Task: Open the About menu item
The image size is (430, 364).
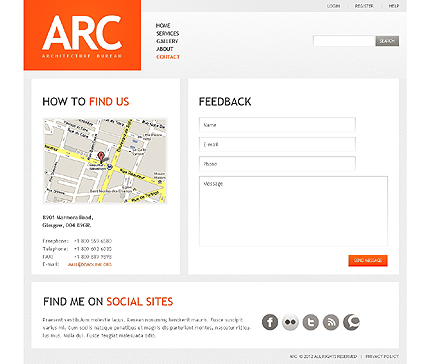Action: (x=165, y=49)
